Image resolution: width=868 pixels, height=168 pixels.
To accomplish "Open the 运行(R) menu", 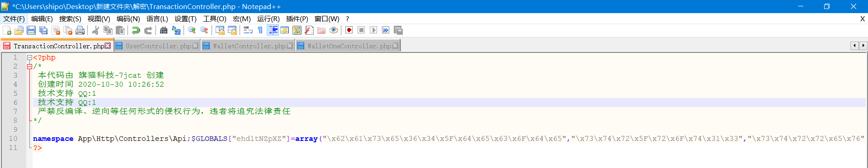I will click(269, 19).
